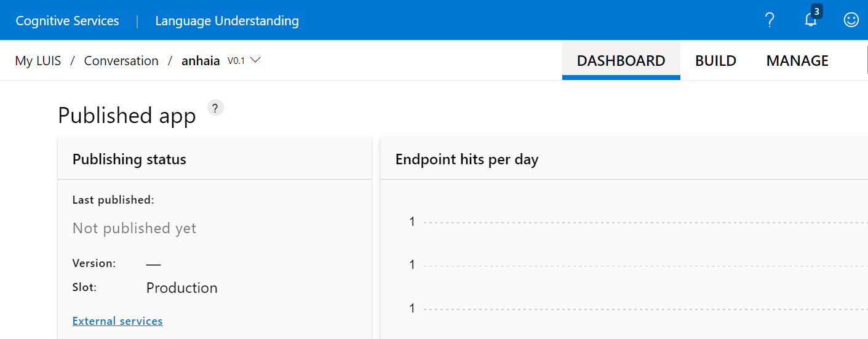Click Cognitive Services in the header

point(67,21)
